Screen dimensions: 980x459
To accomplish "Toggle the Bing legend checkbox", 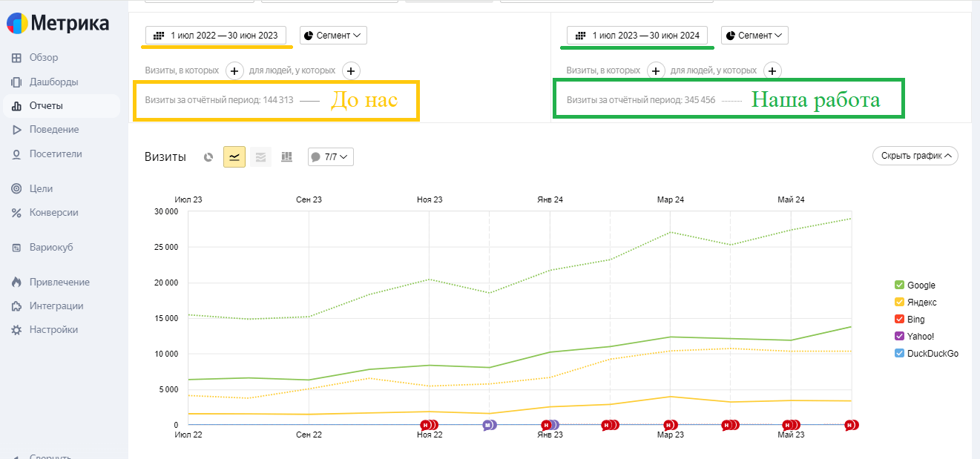I will 899,320.
